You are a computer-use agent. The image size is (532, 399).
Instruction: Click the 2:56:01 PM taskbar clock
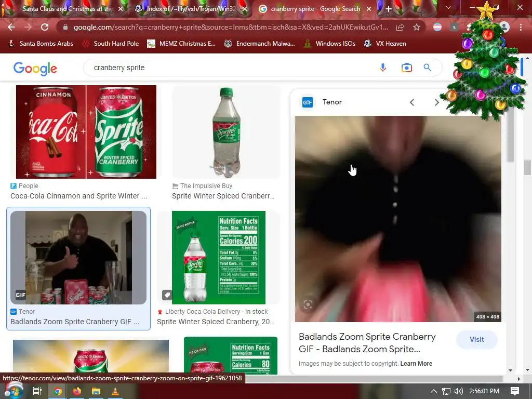point(484,391)
